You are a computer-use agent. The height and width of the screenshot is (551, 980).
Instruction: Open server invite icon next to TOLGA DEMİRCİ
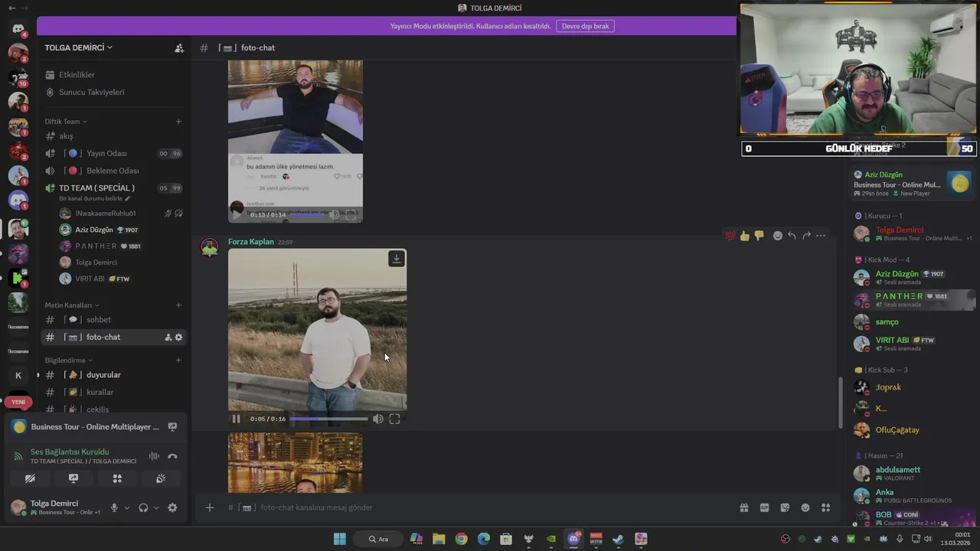point(179,47)
